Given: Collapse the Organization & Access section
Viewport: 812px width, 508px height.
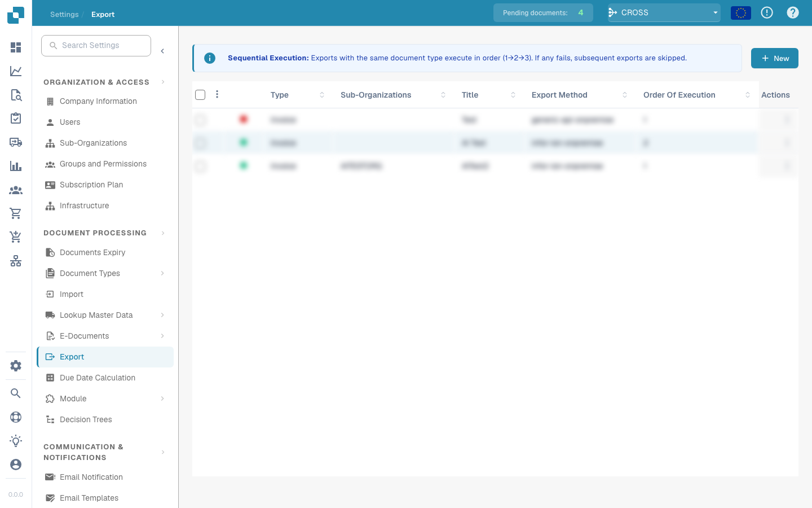Looking at the screenshot, I should [x=163, y=82].
